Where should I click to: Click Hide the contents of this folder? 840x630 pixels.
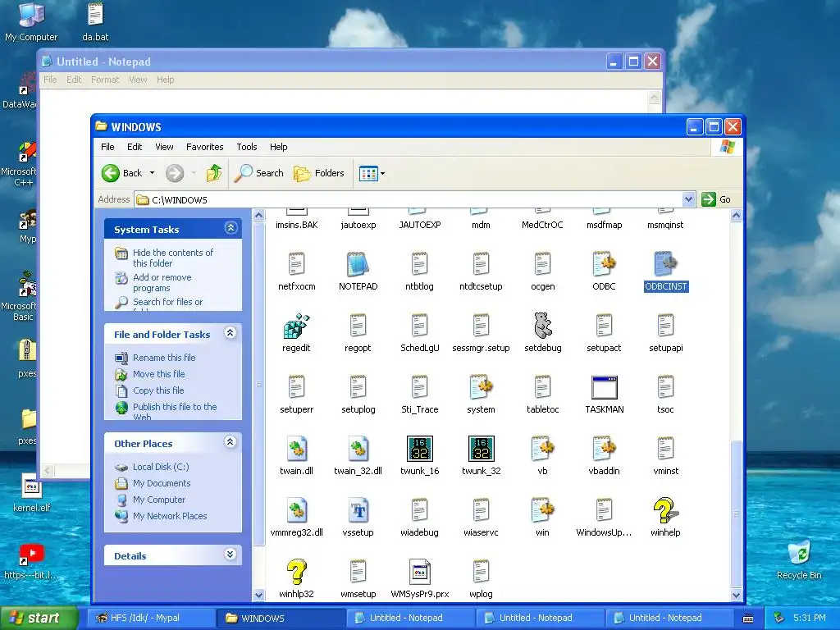173,258
